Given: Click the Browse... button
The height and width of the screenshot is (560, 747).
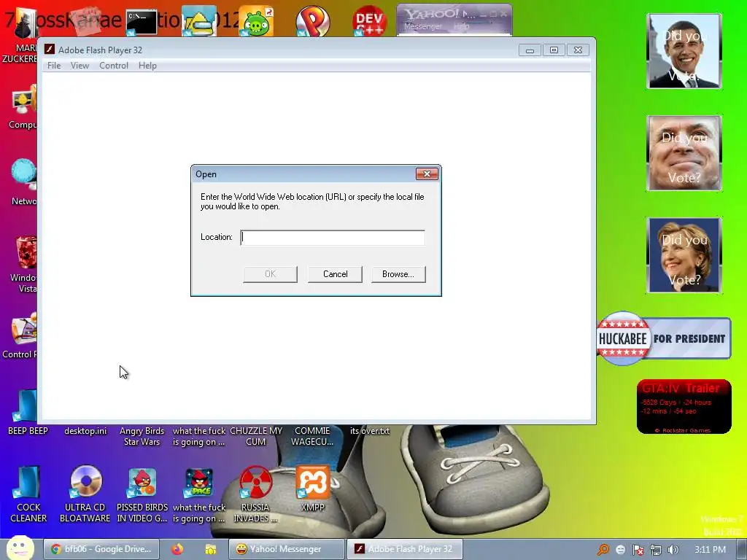Looking at the screenshot, I should coord(398,274).
